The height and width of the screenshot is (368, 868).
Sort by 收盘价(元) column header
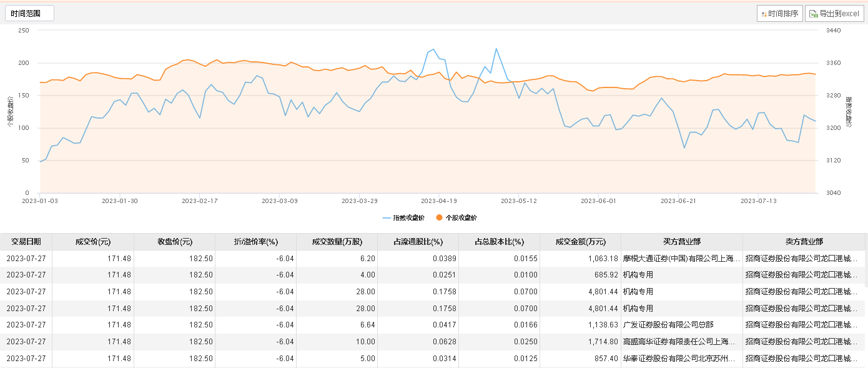tap(175, 242)
